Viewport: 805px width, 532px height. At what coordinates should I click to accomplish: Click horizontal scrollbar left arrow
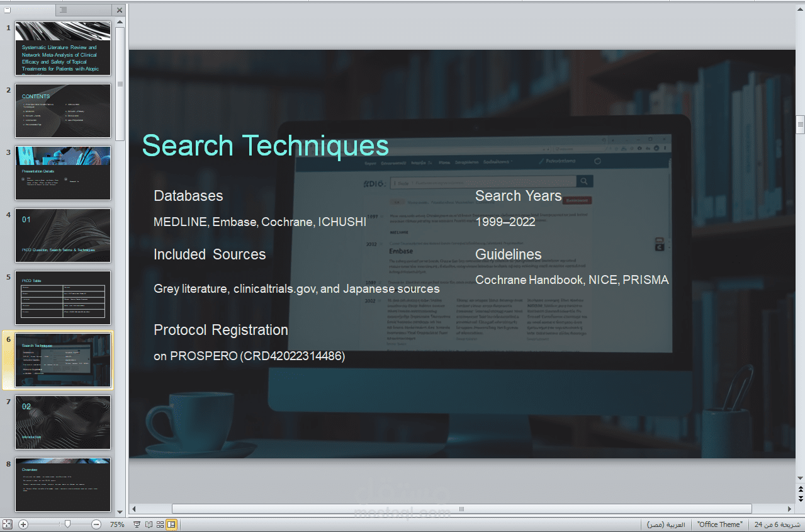(x=133, y=509)
